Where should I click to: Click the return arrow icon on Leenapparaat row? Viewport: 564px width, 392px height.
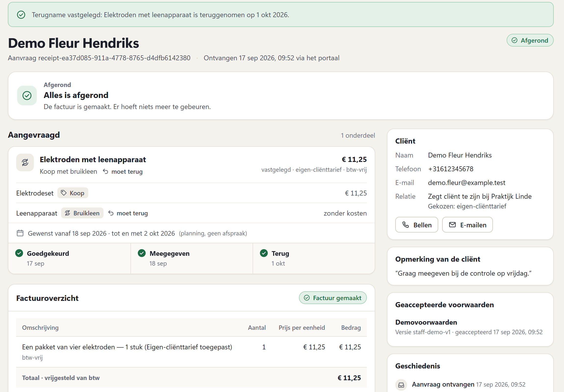click(111, 213)
